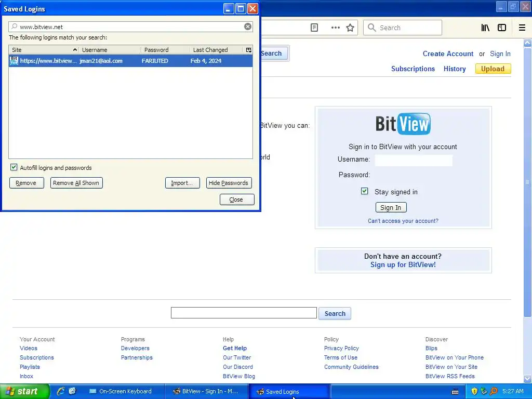
Task: Open the Firefox hamburger menu
Action: point(522,28)
